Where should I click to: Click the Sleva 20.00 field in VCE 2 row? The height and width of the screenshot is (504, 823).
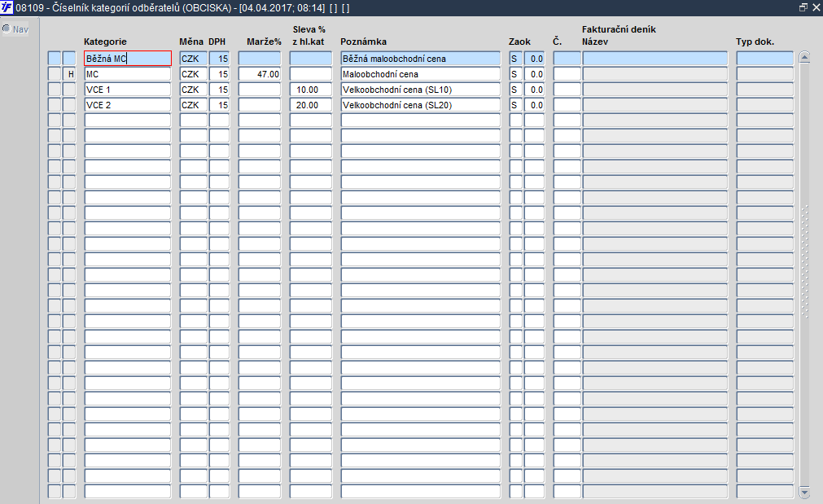point(311,105)
